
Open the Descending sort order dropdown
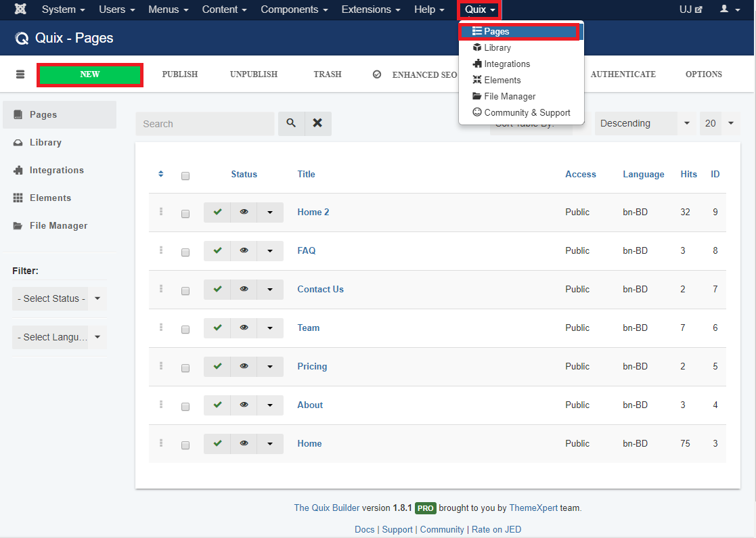coord(645,123)
